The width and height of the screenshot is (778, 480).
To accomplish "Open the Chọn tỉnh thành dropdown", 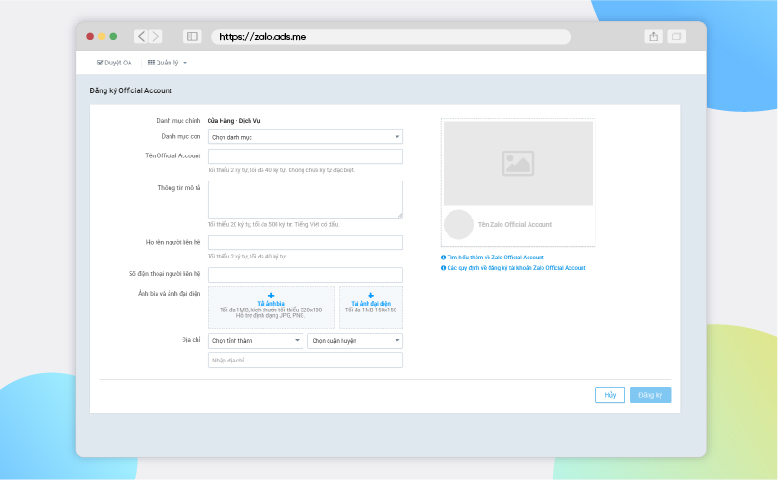I will 255,341.
